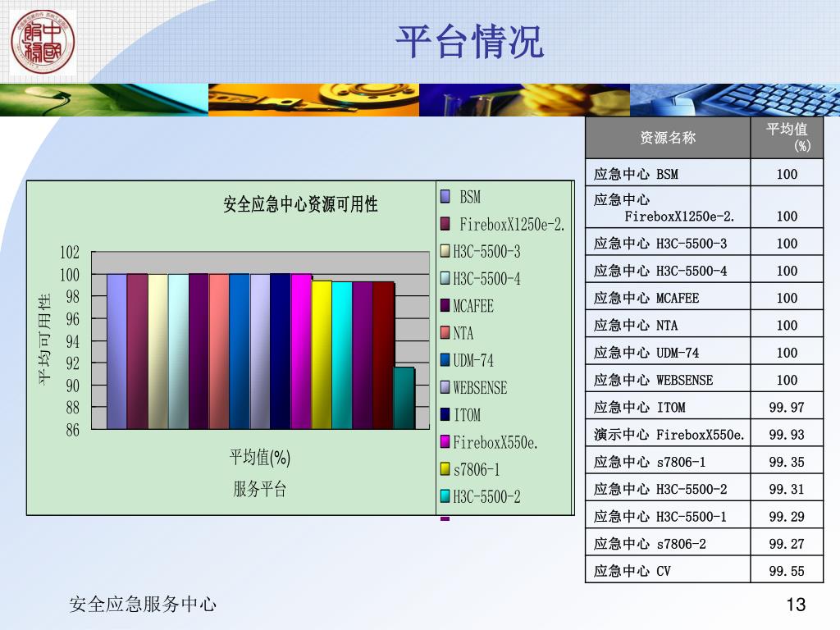Viewport: 840px width, 630px height.
Task: Click the red circular seal logo
Action: [43, 43]
